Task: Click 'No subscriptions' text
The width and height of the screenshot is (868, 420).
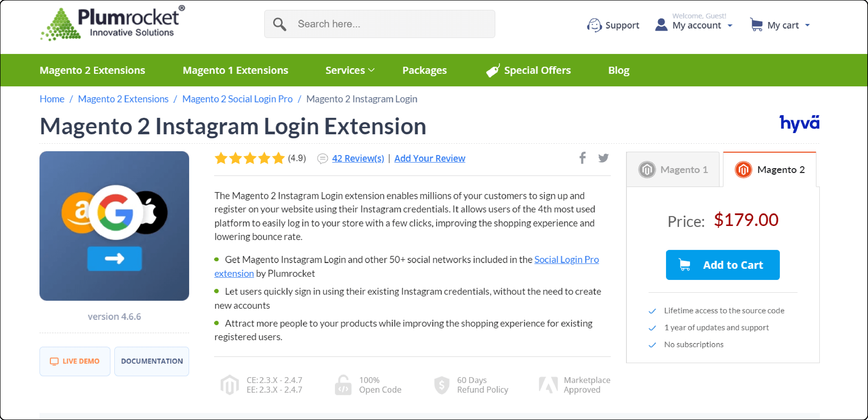Action: [693, 344]
